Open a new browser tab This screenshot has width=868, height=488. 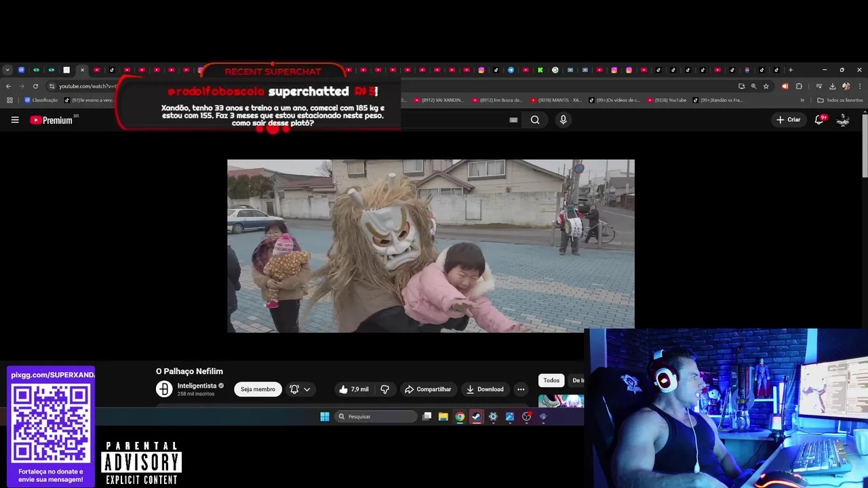click(790, 70)
